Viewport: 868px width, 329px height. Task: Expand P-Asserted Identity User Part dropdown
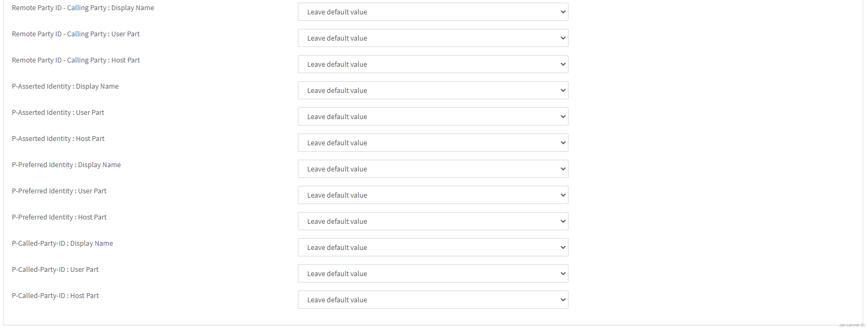[x=432, y=116]
